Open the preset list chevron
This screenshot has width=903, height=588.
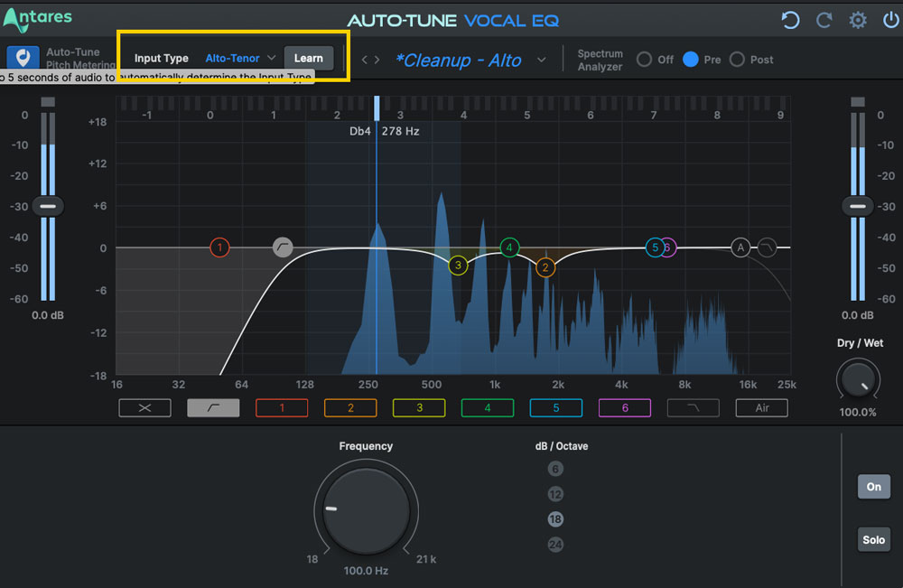point(541,60)
